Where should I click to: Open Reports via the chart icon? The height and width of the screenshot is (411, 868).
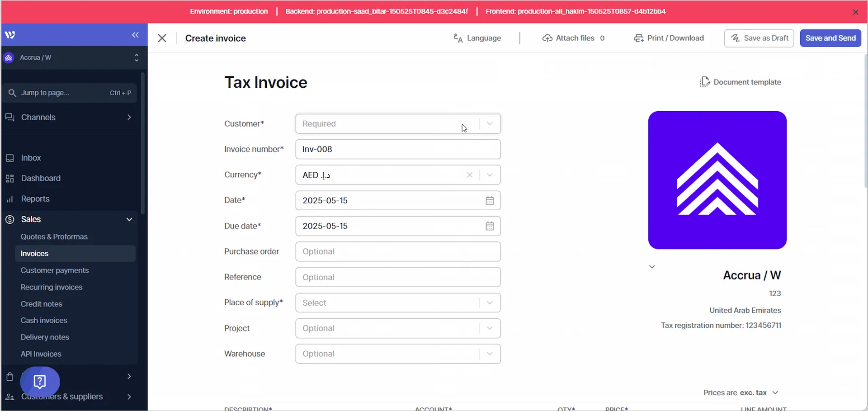(10, 199)
